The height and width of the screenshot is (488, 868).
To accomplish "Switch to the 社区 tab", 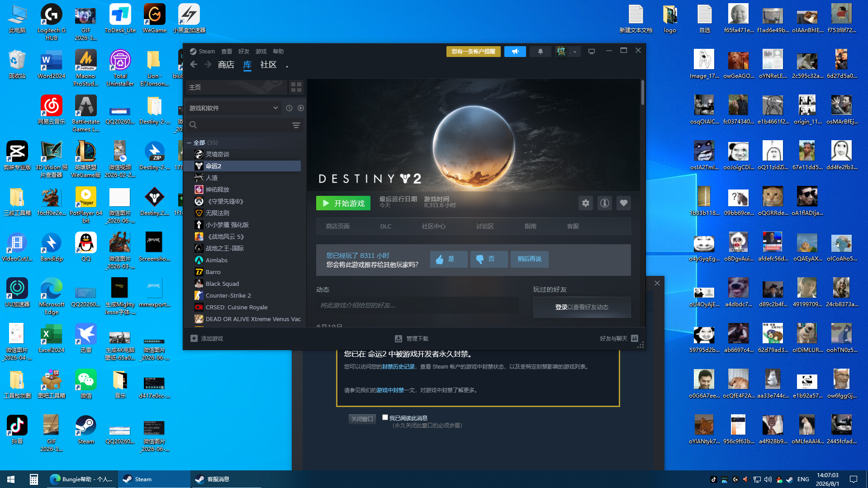I will coord(268,65).
